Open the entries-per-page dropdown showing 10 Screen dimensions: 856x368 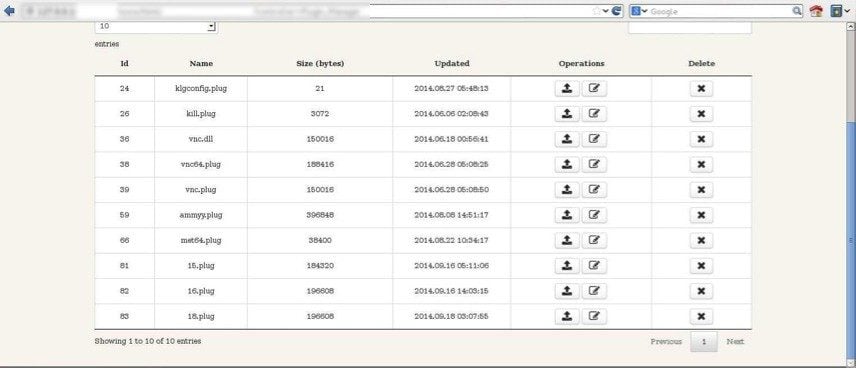156,26
